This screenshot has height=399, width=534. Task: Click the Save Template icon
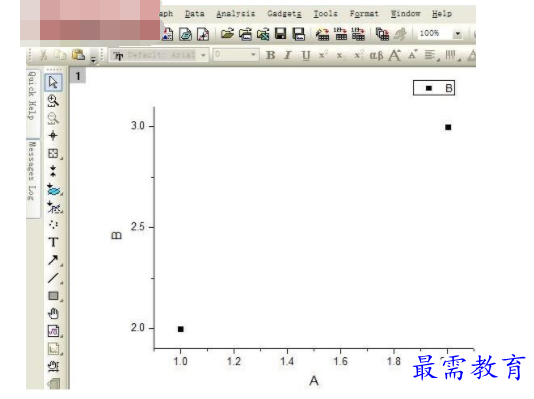click(298, 34)
